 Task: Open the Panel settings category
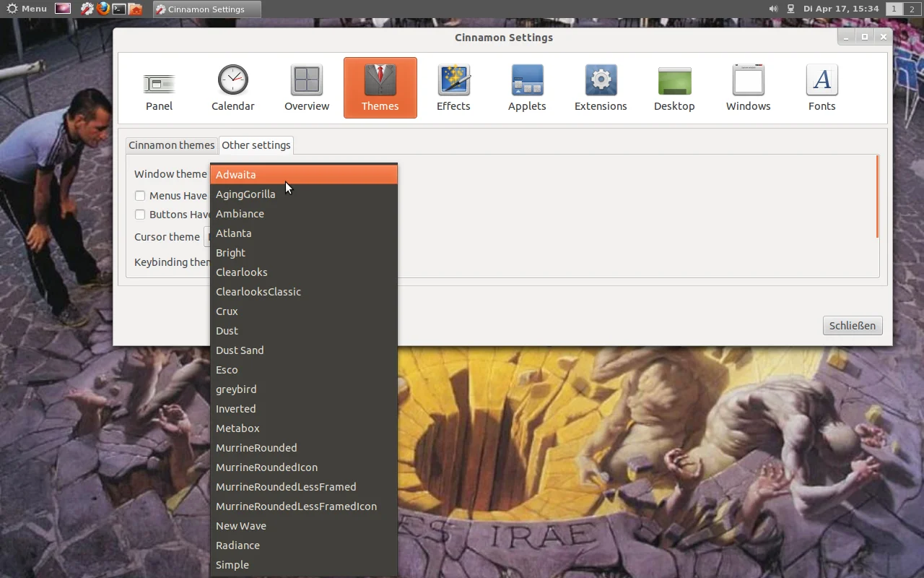pyautogui.click(x=159, y=88)
